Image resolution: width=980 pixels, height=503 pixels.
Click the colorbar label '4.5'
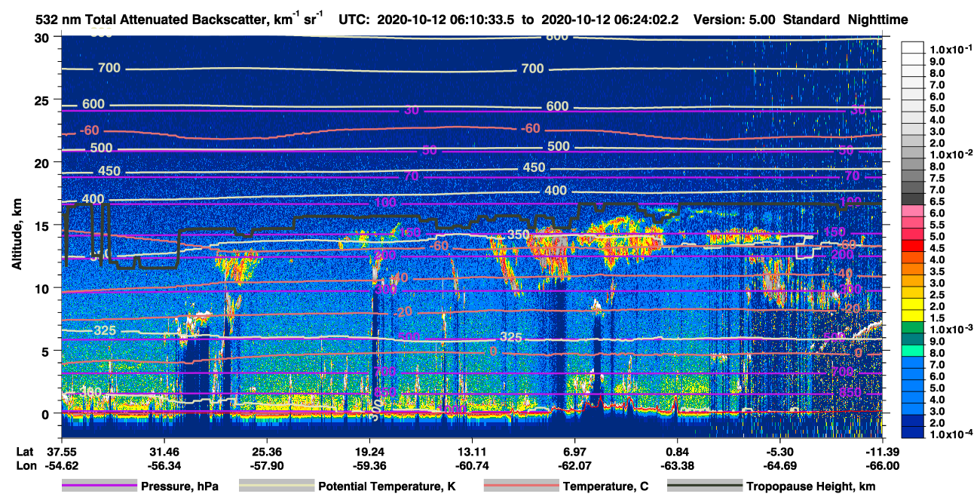coord(936,248)
